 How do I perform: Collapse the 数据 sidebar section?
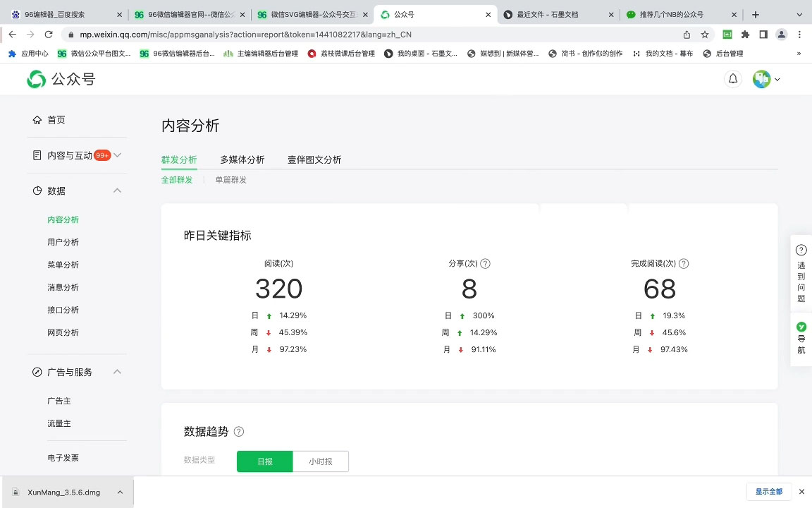pyautogui.click(x=118, y=190)
